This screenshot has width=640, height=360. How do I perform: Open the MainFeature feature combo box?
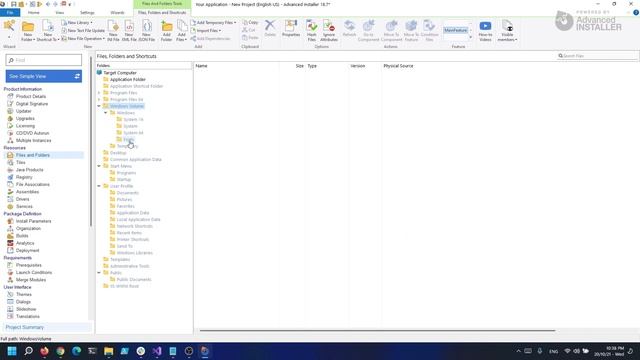(x=457, y=30)
